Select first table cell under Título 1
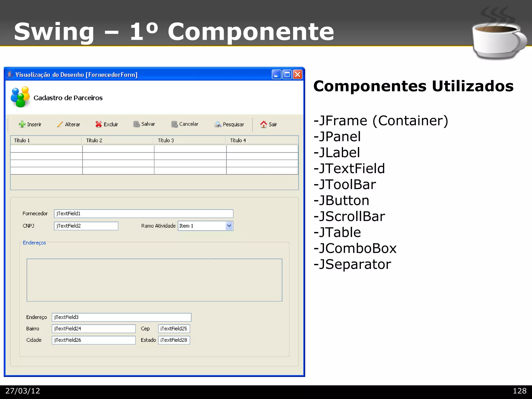Image resolution: width=532 pixels, height=399 pixels. tap(46, 149)
